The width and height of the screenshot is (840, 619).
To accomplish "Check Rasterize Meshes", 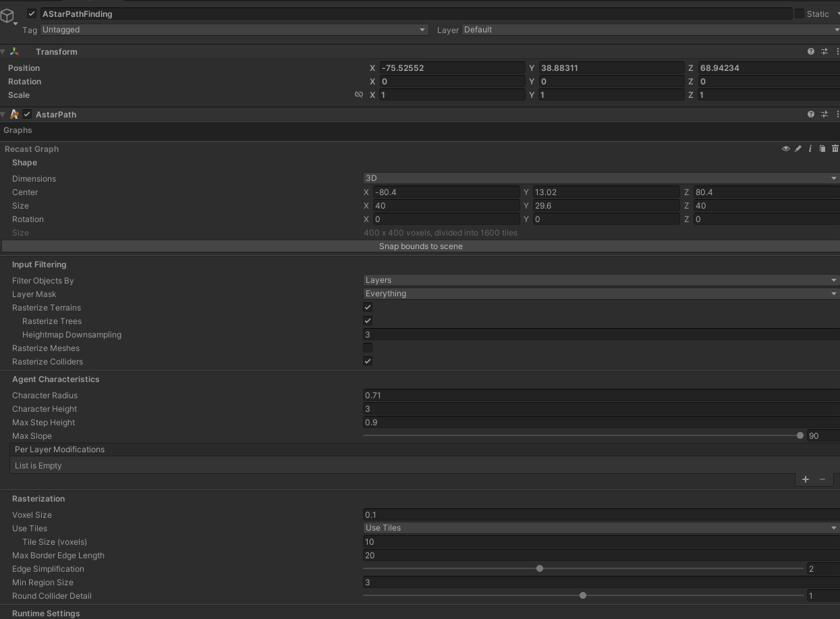I will [368, 348].
